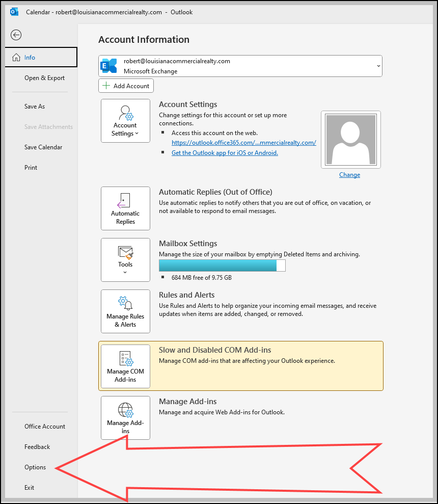438x504 pixels.
Task: Click Exit in the sidebar
Action: pos(29,488)
